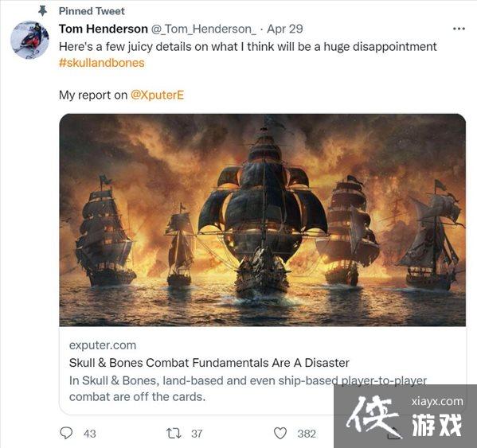
Task: Click the 37 retweets count
Action: point(197,434)
